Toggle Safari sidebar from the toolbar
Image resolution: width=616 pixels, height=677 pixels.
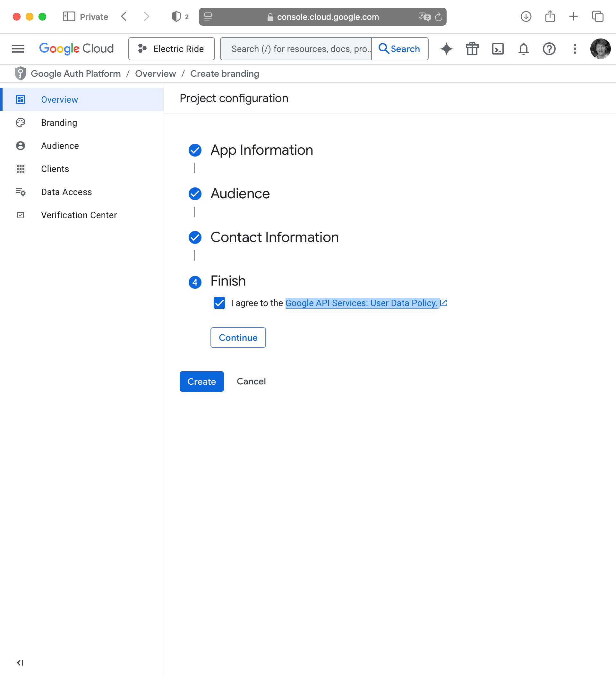pyautogui.click(x=69, y=16)
